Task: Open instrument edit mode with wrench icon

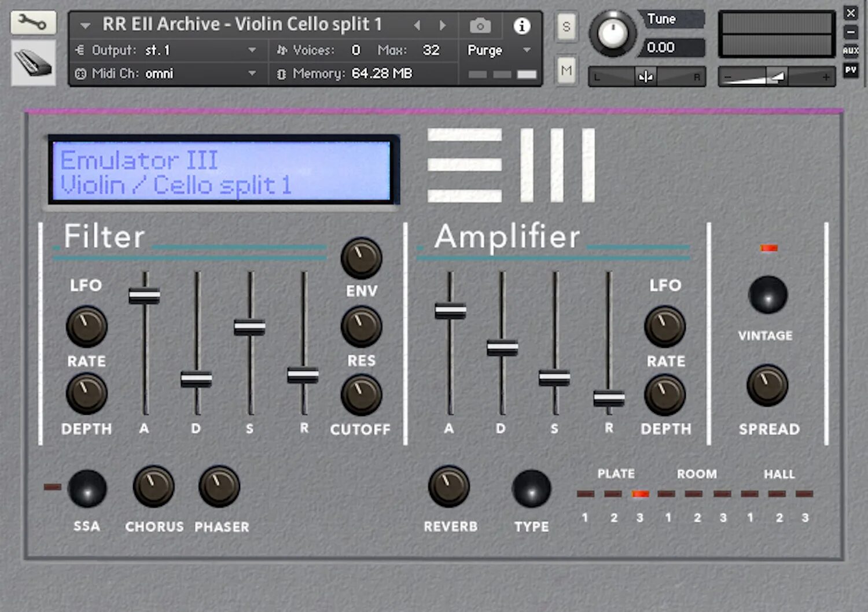Action: [x=33, y=23]
